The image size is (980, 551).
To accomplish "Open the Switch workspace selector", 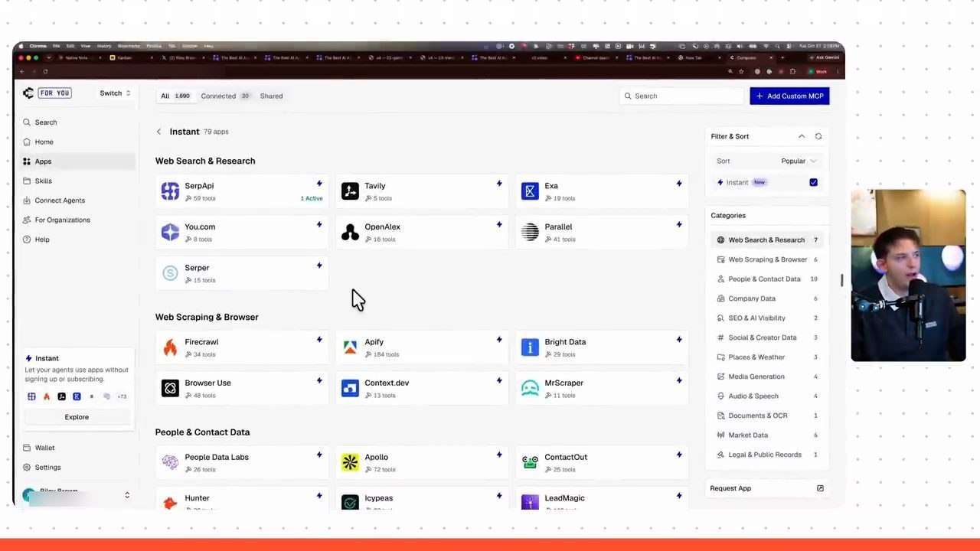I will click(x=115, y=93).
